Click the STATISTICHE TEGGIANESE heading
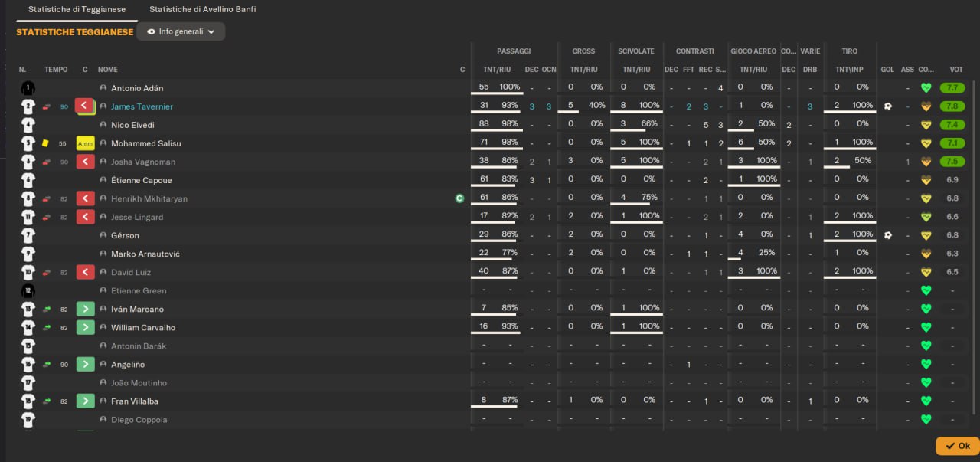Viewport: 980px width, 462px height. [x=74, y=32]
